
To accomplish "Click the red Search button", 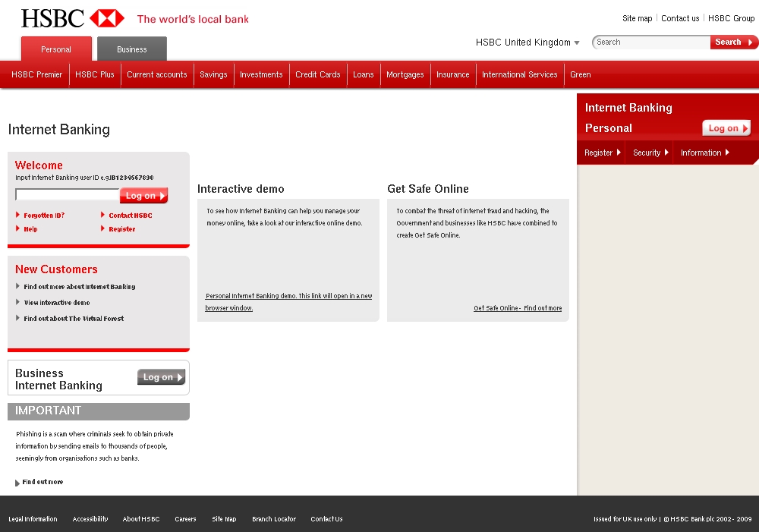I will [x=733, y=42].
